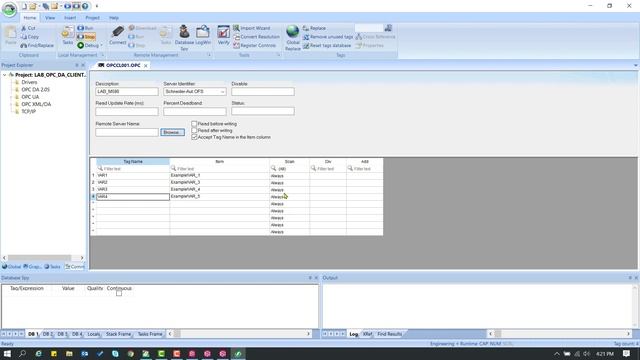Viewport: 640px width, 360px height.
Task: Select the Find Results tab in Output
Action: click(390, 334)
